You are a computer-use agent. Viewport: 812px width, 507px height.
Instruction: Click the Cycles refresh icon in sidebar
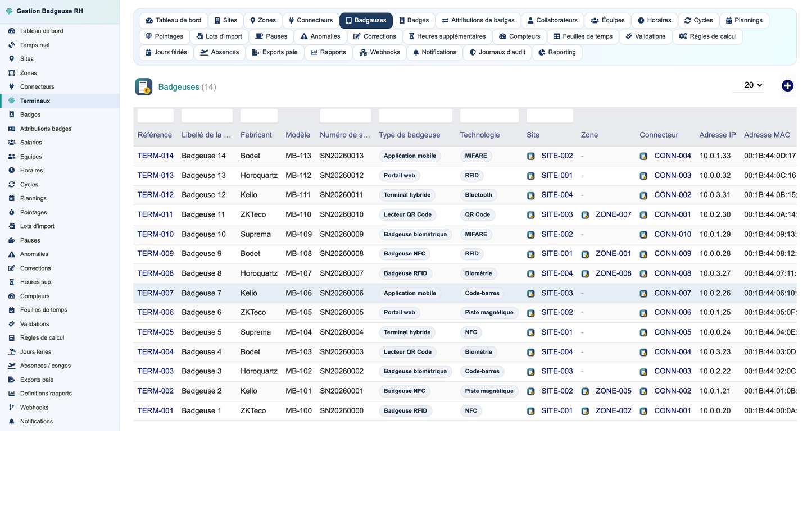pyautogui.click(x=11, y=184)
